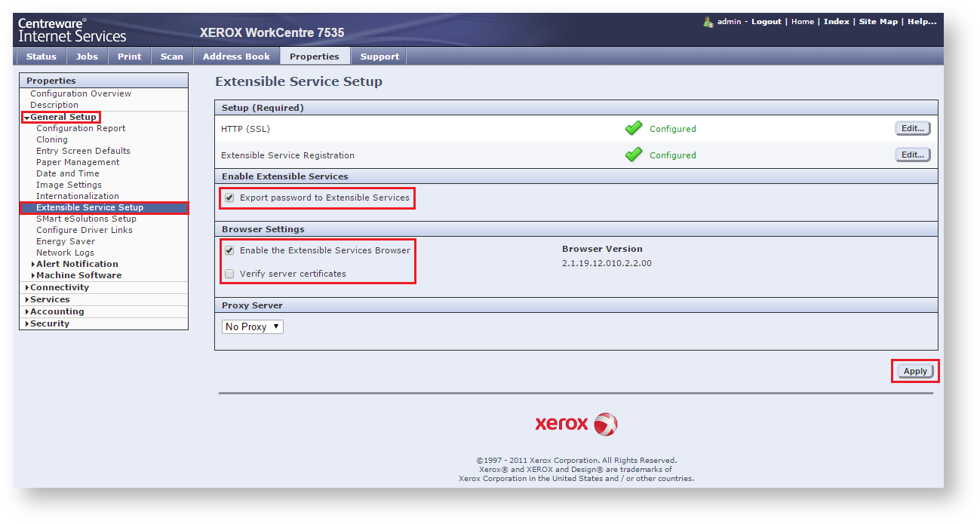Open Description in Properties list
Screen dimensions: 980x524
point(54,105)
